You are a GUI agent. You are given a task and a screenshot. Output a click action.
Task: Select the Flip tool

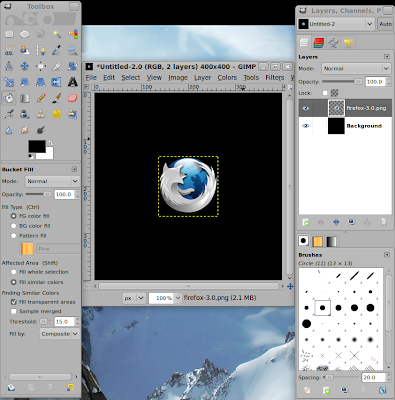coord(57,82)
